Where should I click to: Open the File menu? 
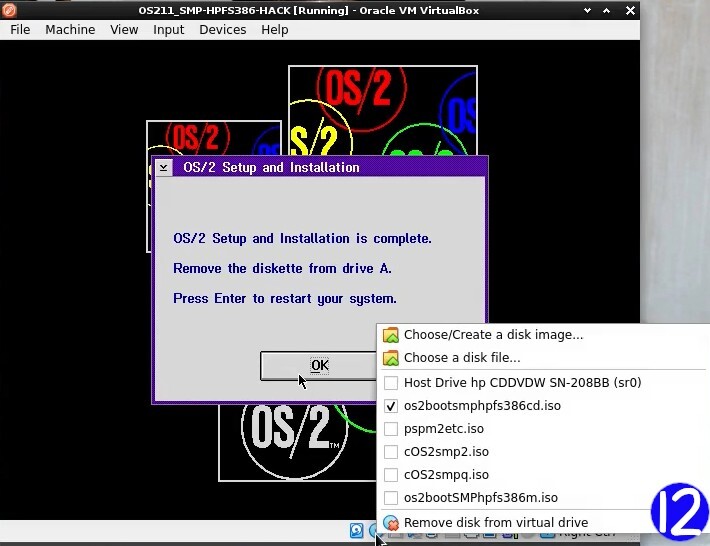pyautogui.click(x=20, y=30)
